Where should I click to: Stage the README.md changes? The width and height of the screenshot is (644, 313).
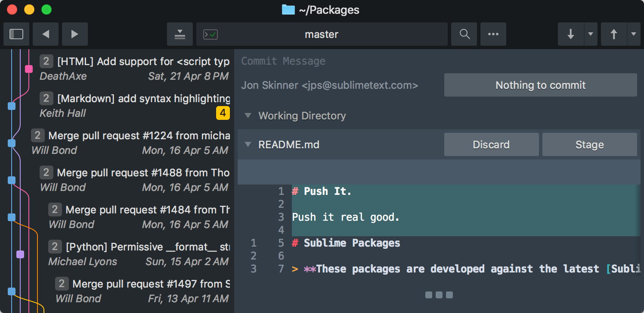pyautogui.click(x=589, y=144)
